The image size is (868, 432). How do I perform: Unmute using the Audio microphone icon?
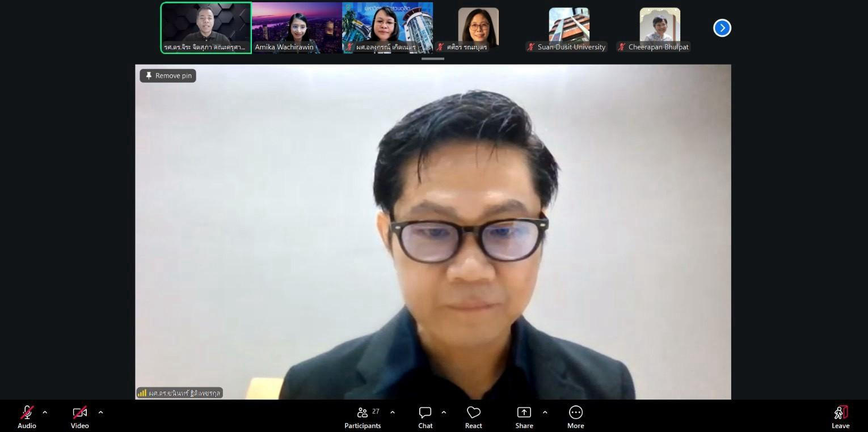click(27, 412)
